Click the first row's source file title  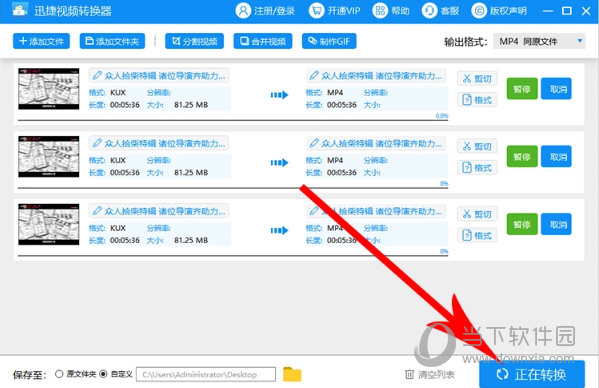pyautogui.click(x=165, y=76)
